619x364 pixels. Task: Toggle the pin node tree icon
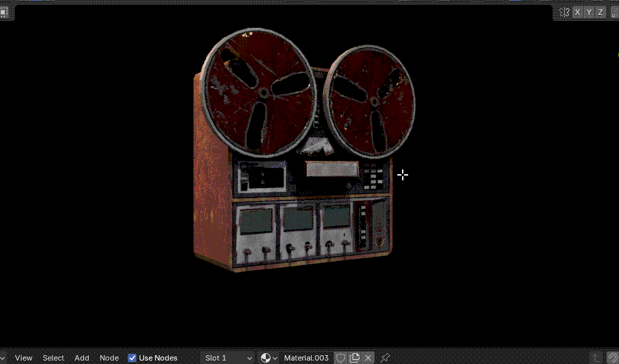click(x=385, y=358)
